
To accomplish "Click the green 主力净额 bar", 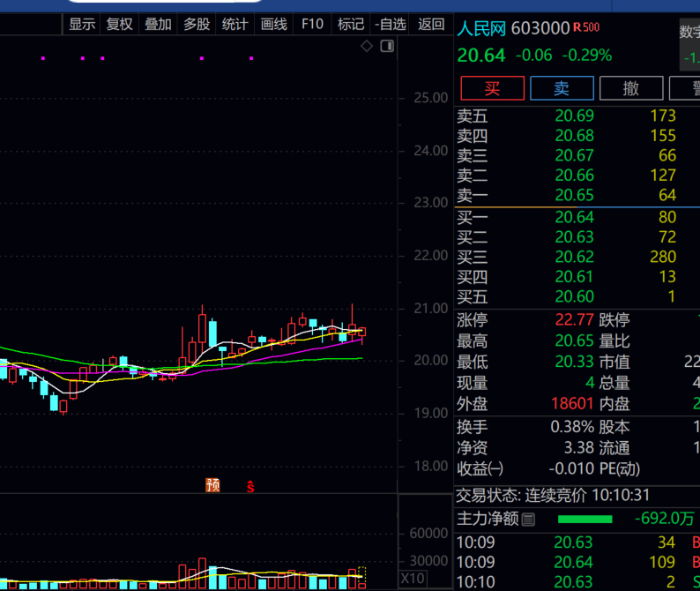I will tap(585, 519).
